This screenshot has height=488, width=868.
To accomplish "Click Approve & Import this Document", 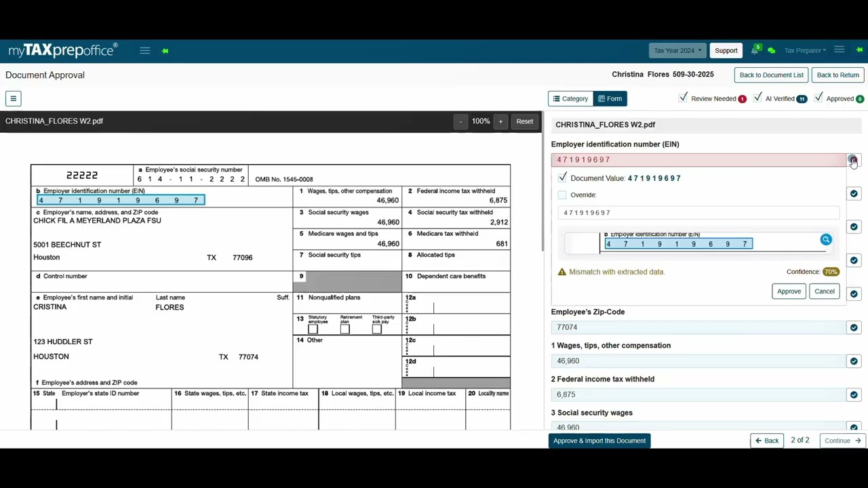I will [x=599, y=441].
